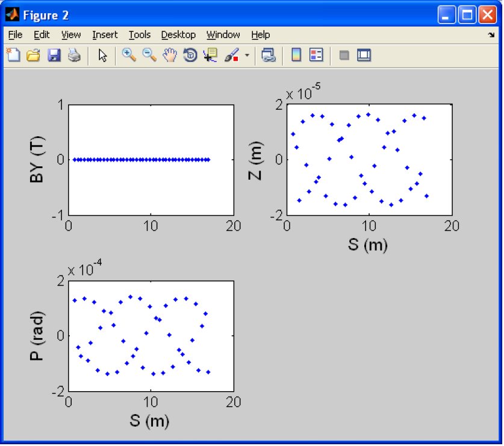Maximize the Figure 2 window

tap(467, 15)
